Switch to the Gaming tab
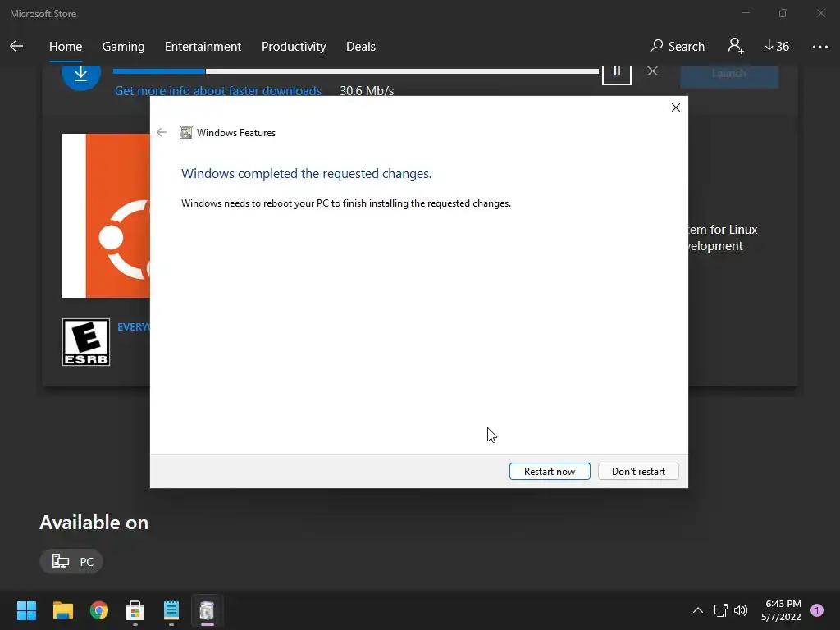The image size is (840, 630). pyautogui.click(x=123, y=47)
